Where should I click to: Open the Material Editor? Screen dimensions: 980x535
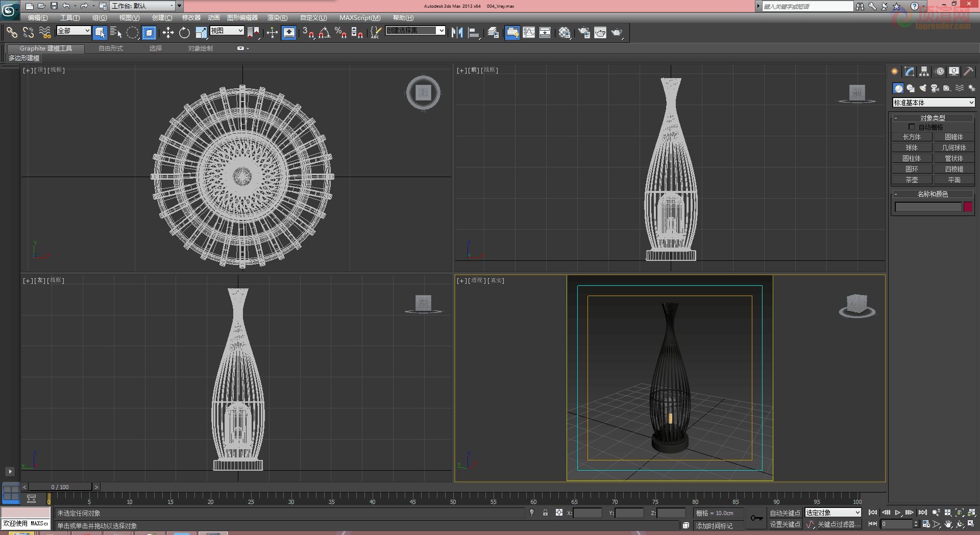point(564,33)
